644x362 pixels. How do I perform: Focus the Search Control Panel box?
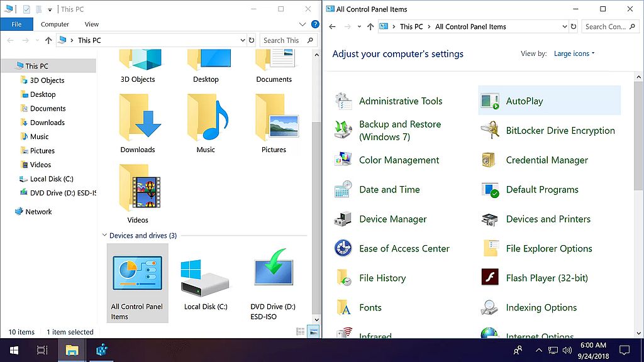[x=610, y=26]
